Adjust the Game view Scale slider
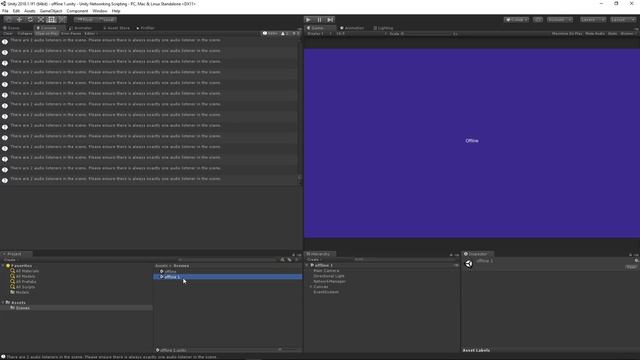The height and width of the screenshot is (360, 640). pyautogui.click(x=429, y=34)
